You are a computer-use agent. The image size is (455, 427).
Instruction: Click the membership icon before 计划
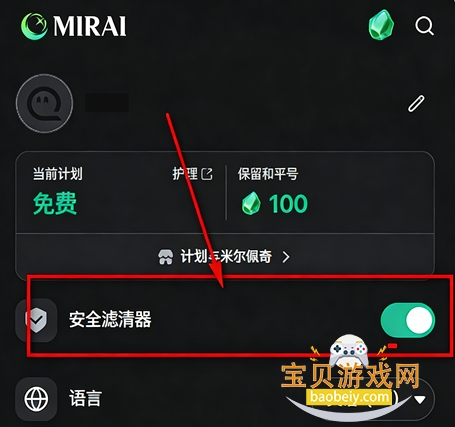pyautogui.click(x=165, y=257)
